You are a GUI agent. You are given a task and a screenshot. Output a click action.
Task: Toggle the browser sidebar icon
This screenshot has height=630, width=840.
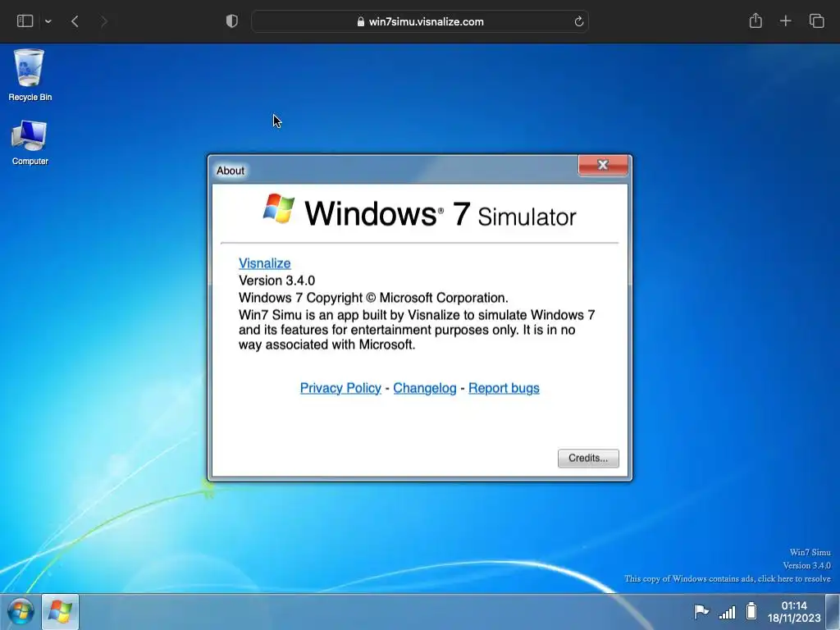pyautogui.click(x=25, y=21)
